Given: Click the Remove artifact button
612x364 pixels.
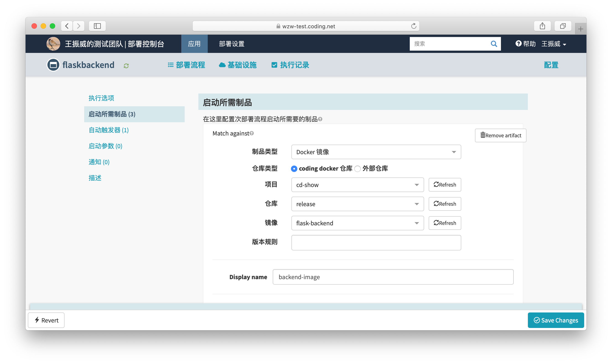Looking at the screenshot, I should coord(500,135).
